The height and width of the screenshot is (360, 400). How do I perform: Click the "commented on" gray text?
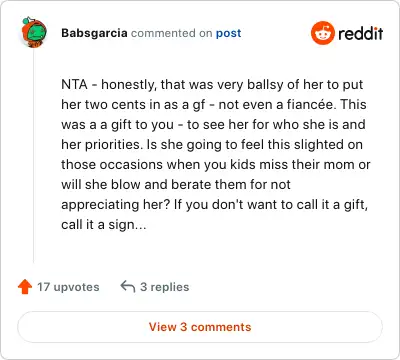pyautogui.click(x=172, y=33)
